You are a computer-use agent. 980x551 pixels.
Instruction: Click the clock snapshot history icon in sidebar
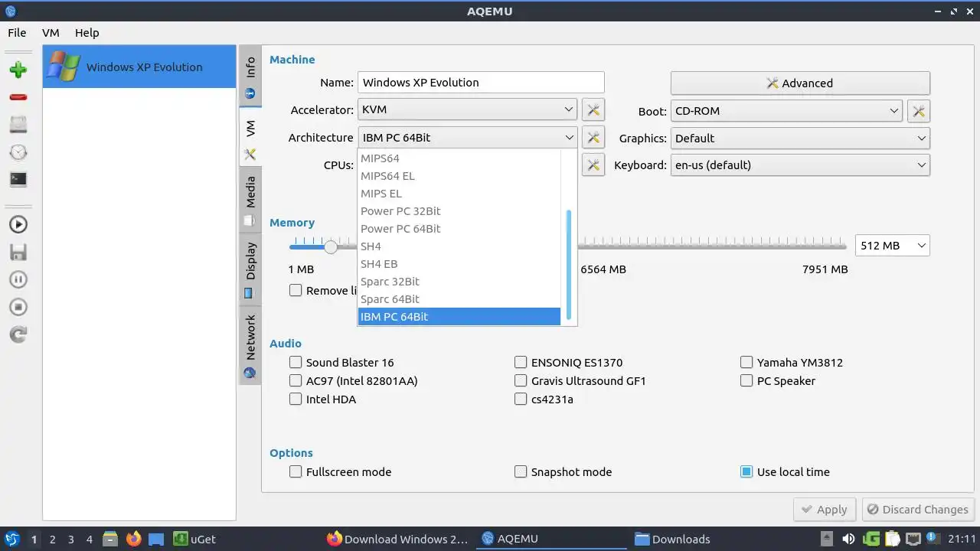18,152
